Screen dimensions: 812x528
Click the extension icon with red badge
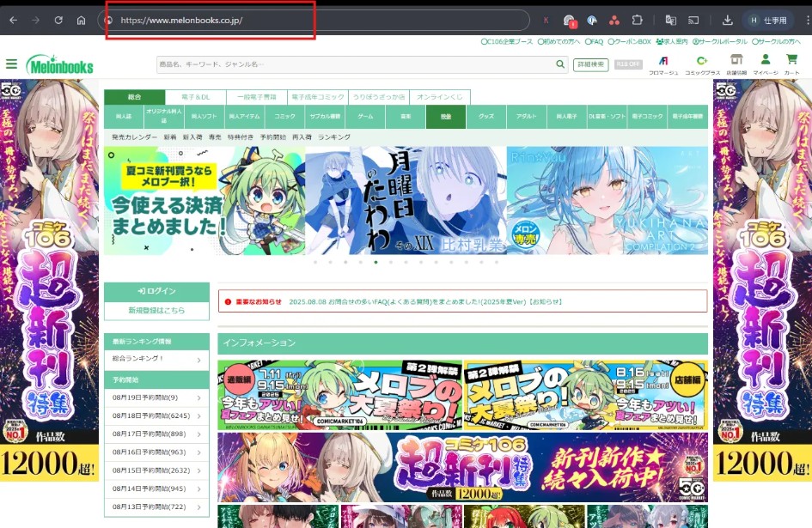pyautogui.click(x=569, y=21)
